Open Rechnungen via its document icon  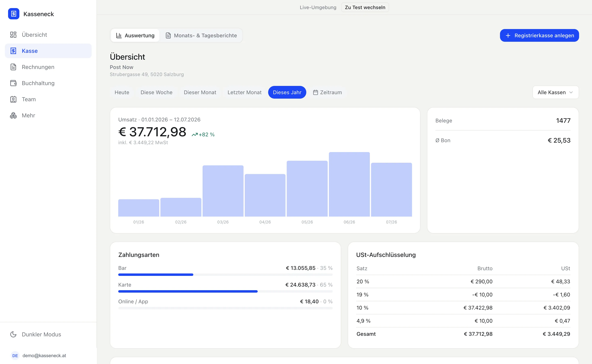pos(13,67)
